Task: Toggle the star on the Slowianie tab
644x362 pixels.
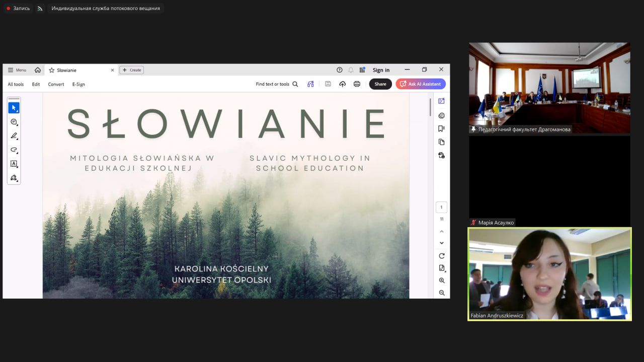Action: coord(51,70)
